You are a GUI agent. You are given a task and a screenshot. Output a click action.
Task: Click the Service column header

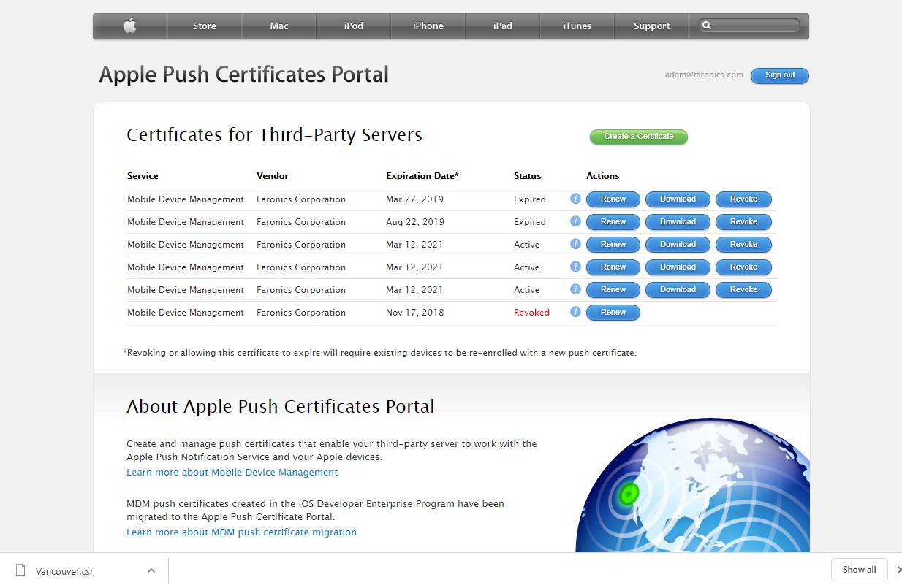pyautogui.click(x=143, y=176)
